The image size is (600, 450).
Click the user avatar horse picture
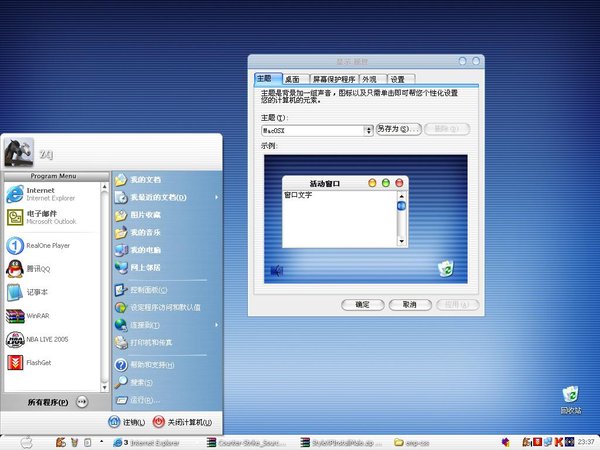click(19, 152)
